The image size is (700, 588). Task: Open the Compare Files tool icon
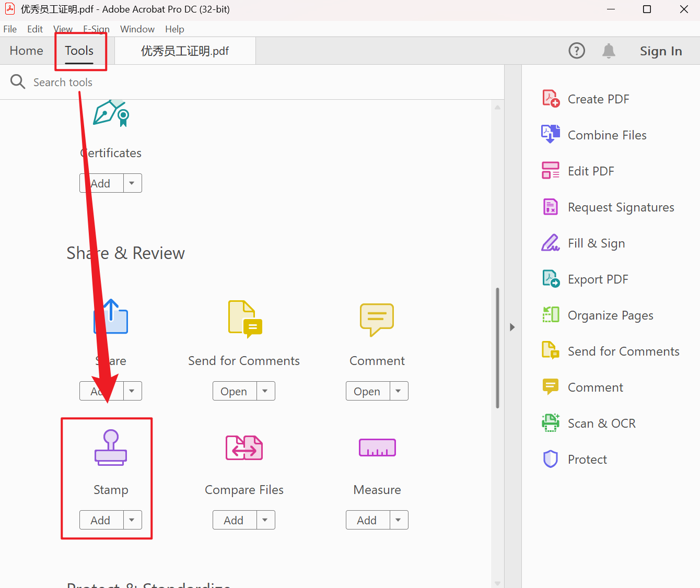[x=244, y=448]
